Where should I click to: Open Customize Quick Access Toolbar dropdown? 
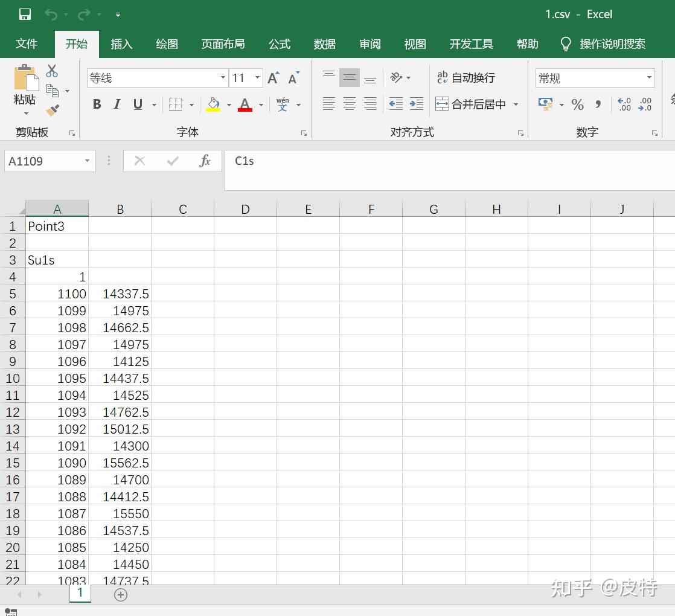[x=118, y=14]
